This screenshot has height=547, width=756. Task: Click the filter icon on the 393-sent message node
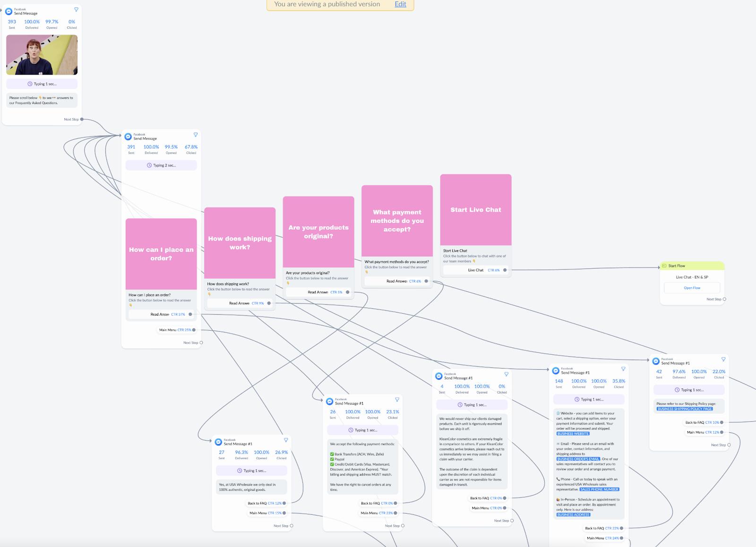coord(76,9)
